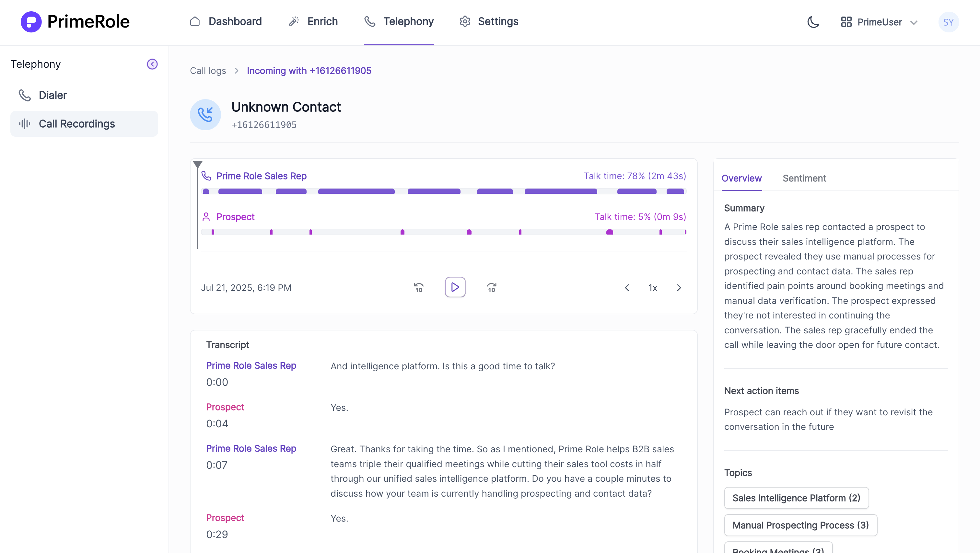
Task: Navigate back to Call logs breadcrumb
Action: coord(208,71)
